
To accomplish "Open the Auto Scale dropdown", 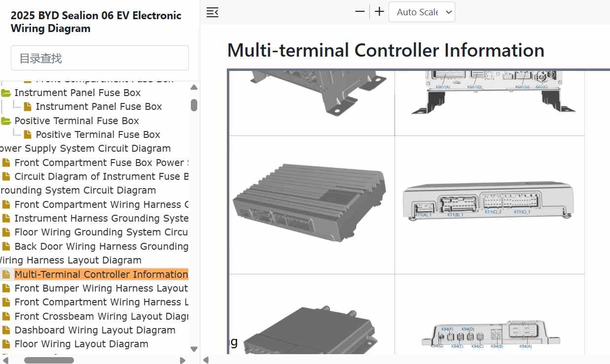I will click(x=422, y=12).
